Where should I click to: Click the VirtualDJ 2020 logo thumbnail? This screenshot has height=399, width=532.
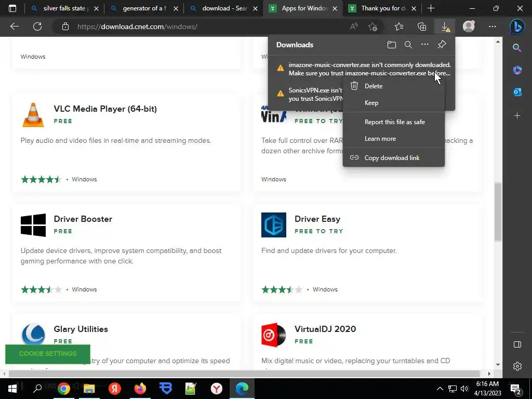(273, 335)
